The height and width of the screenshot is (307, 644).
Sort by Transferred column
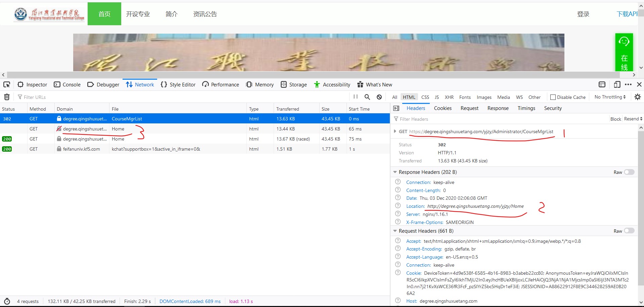(x=296, y=109)
